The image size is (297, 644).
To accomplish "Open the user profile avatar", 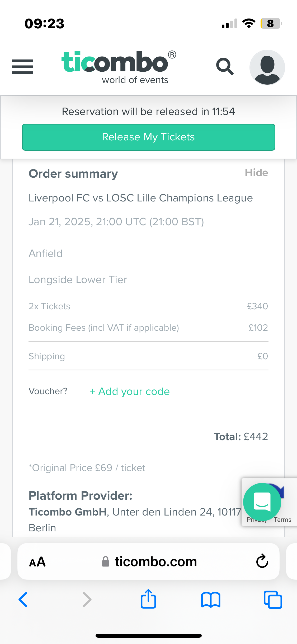I will click(267, 67).
